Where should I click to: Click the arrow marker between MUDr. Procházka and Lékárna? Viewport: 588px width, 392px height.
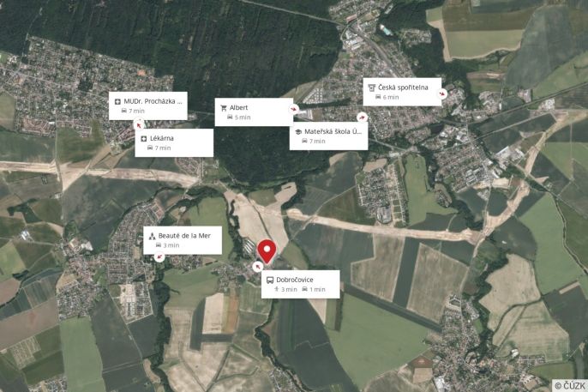[x=139, y=124]
